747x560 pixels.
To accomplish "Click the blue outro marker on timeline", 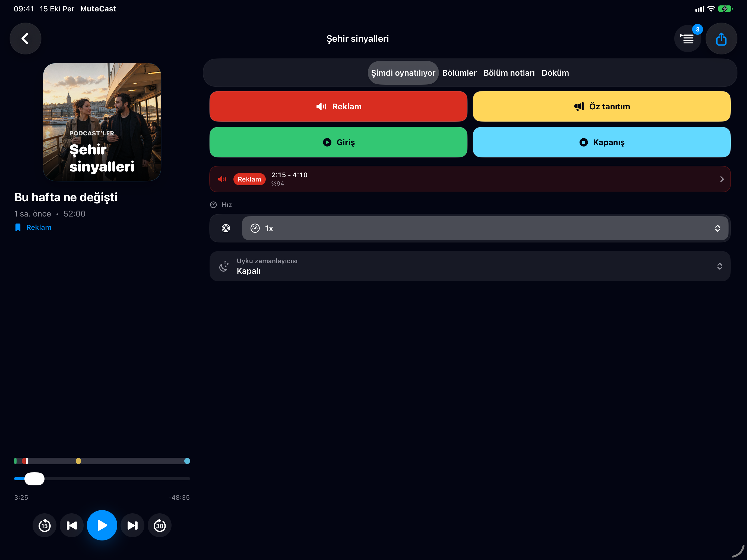I will pos(187,461).
